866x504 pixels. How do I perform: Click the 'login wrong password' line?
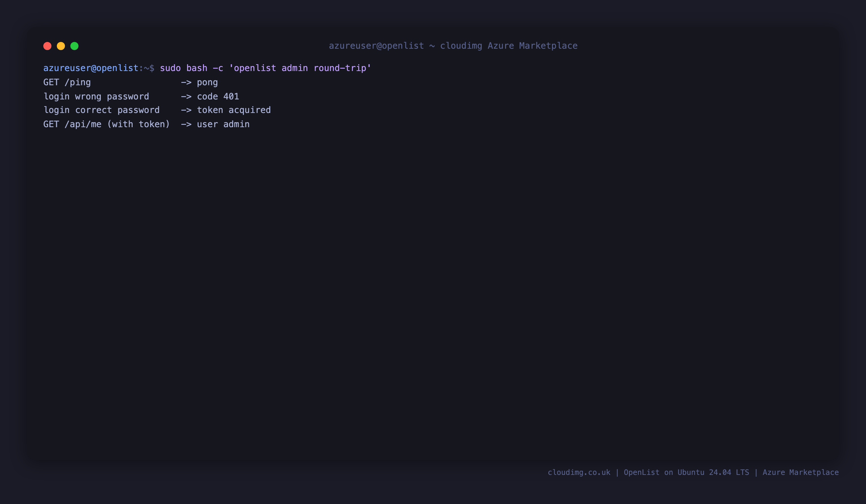pos(141,96)
